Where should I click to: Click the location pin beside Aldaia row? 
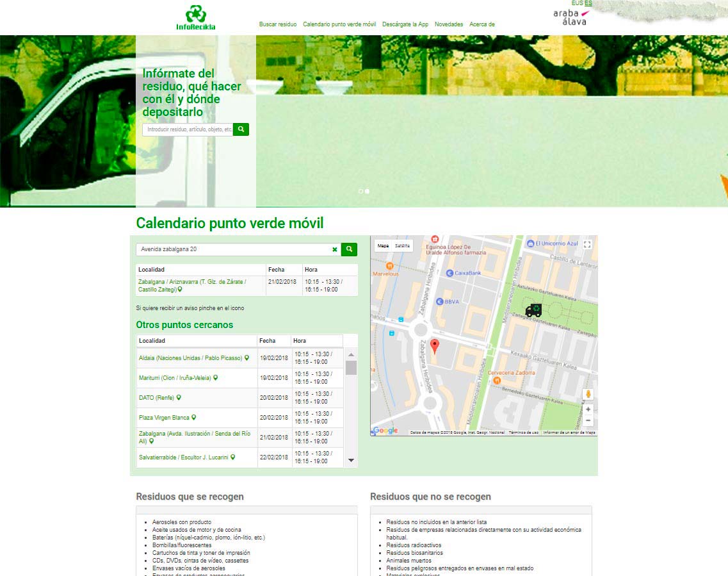coord(247,358)
